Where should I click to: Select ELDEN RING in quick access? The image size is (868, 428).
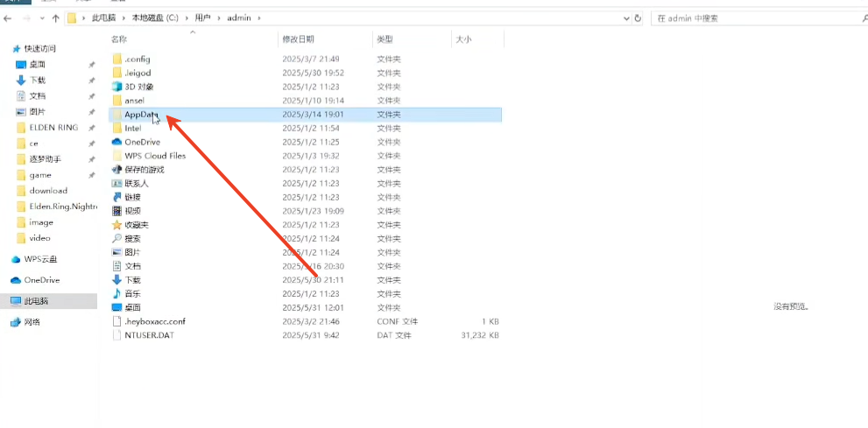(53, 128)
